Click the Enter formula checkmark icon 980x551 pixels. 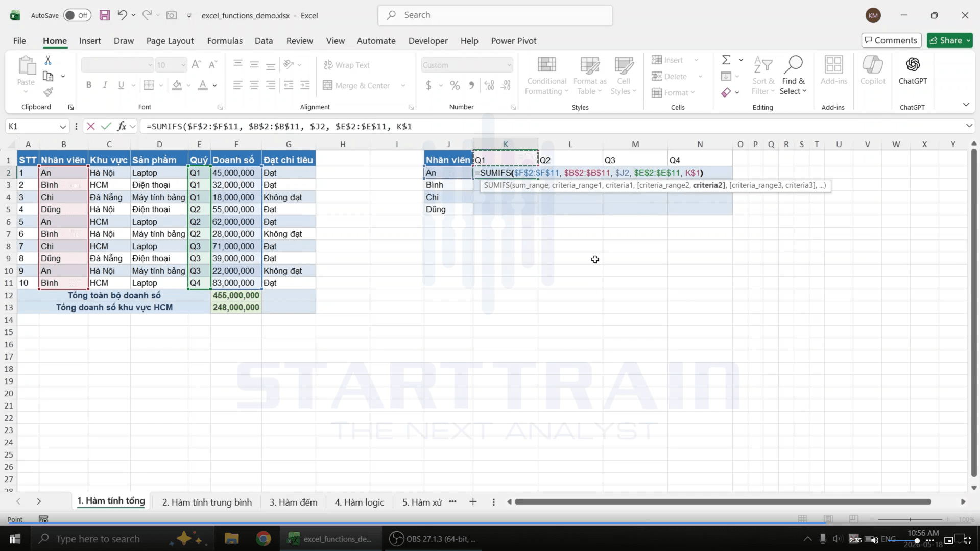click(106, 126)
